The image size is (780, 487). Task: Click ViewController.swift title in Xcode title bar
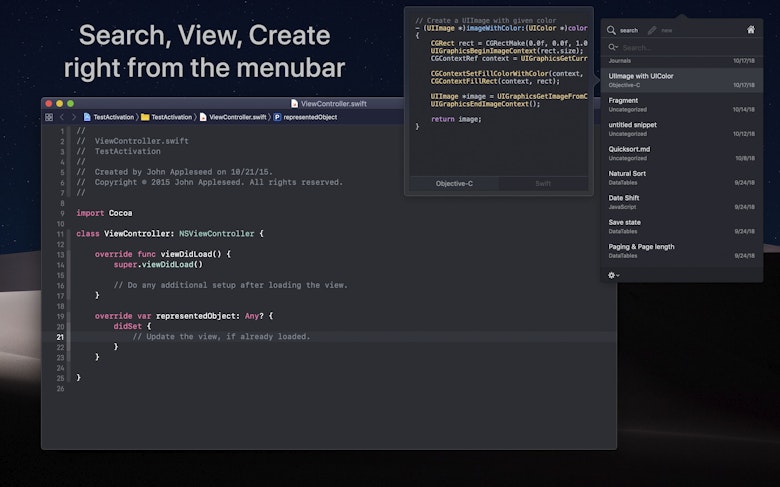(x=333, y=103)
